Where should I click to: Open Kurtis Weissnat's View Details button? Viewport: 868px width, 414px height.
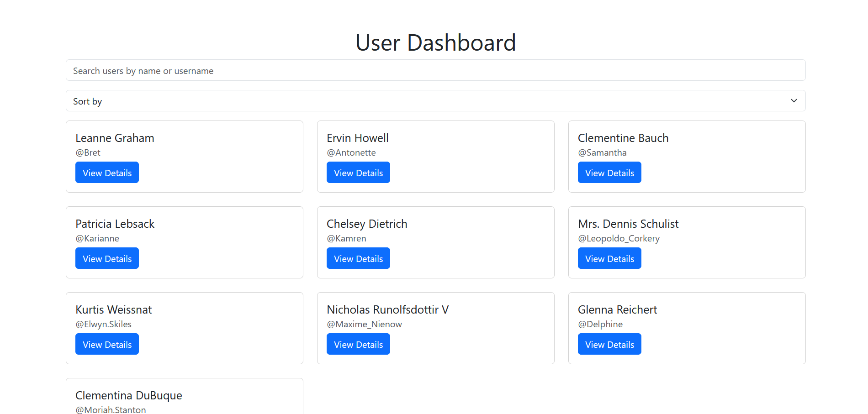coord(107,344)
